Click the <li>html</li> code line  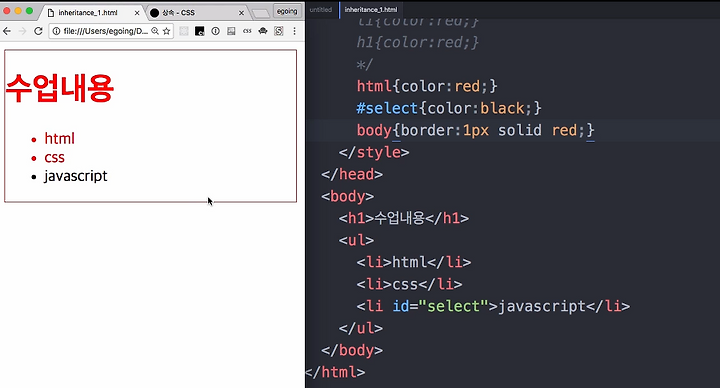coord(414,262)
